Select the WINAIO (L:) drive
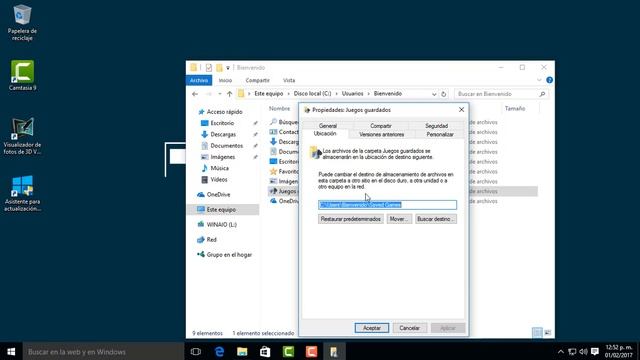 pyautogui.click(x=221, y=224)
